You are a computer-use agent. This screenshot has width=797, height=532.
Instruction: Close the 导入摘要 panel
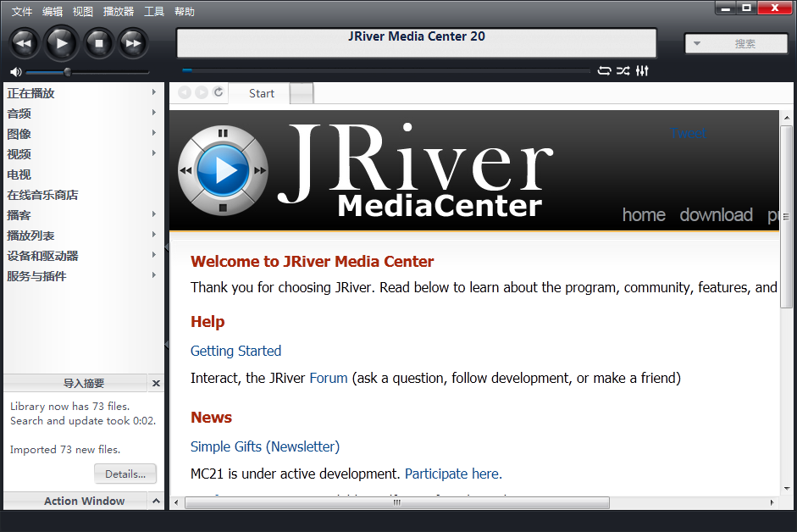tap(156, 384)
